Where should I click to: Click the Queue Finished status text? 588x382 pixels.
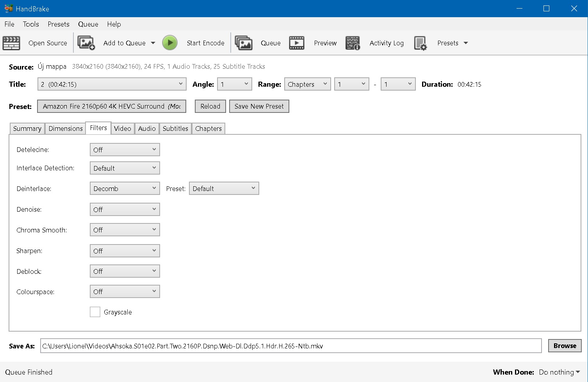(x=29, y=372)
